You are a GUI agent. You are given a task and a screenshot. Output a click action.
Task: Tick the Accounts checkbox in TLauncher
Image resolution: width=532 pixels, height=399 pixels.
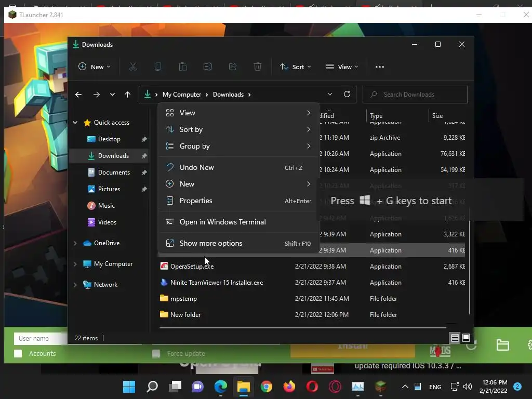18,353
